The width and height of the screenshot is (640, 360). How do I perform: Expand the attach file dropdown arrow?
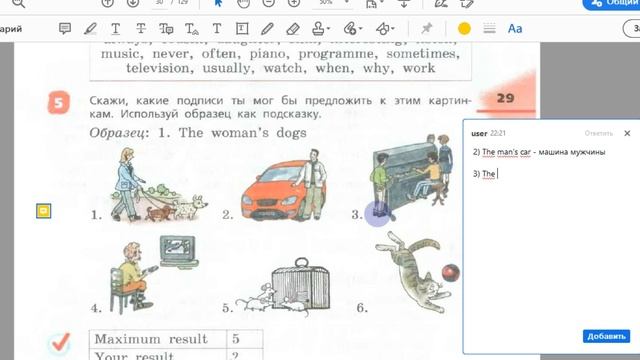pos(360,29)
